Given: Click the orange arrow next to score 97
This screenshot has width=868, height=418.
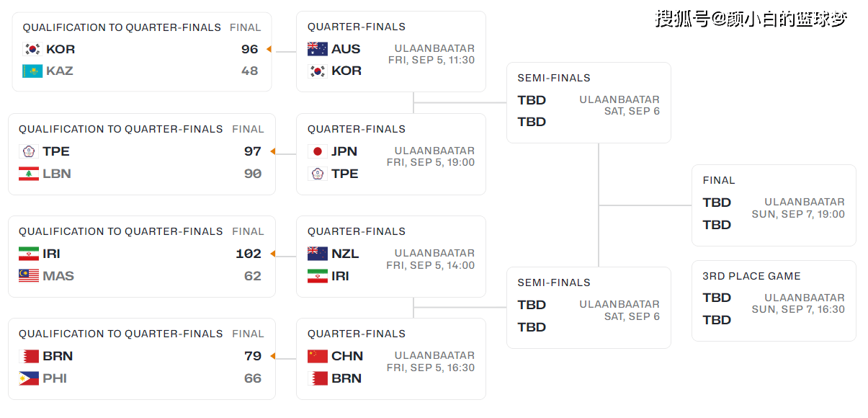Looking at the screenshot, I should coord(272,151).
